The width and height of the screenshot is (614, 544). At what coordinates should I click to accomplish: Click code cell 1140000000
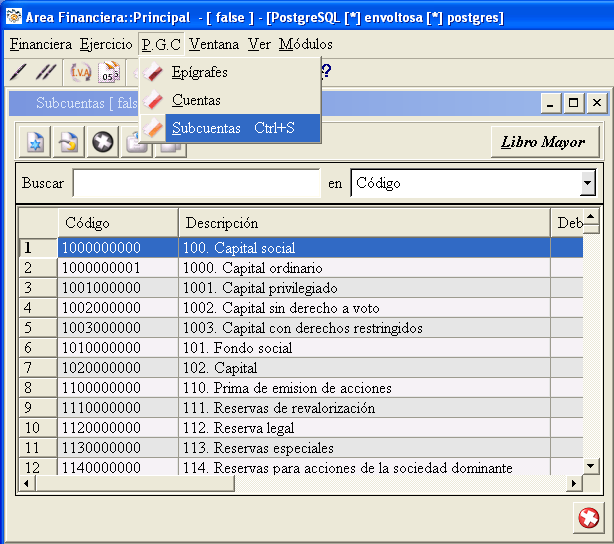tap(118, 467)
